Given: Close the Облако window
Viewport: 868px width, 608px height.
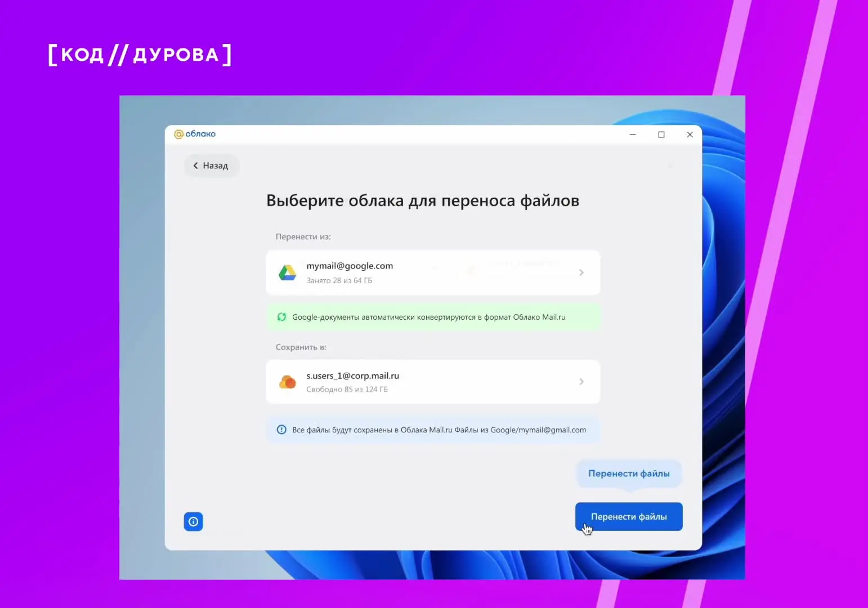Looking at the screenshot, I should 690,135.
